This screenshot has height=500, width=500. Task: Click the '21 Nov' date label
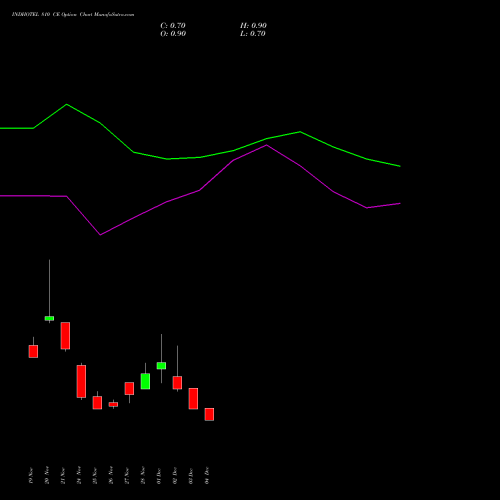(63, 476)
